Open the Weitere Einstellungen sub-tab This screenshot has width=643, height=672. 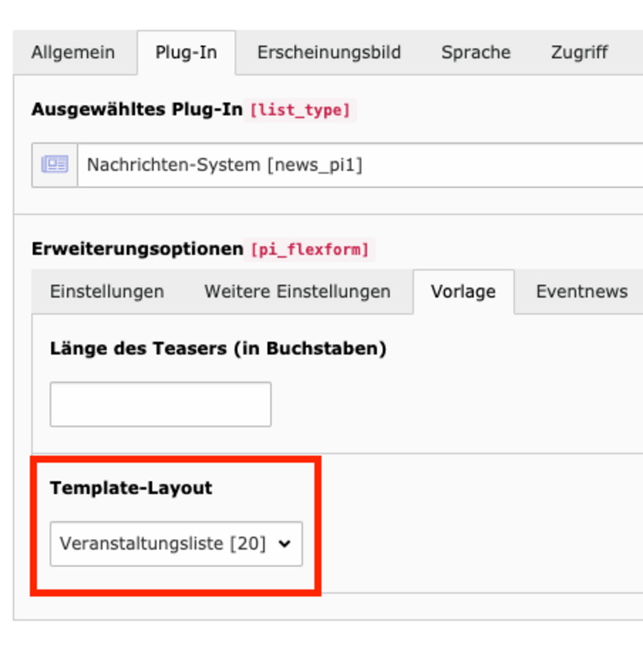click(x=297, y=291)
